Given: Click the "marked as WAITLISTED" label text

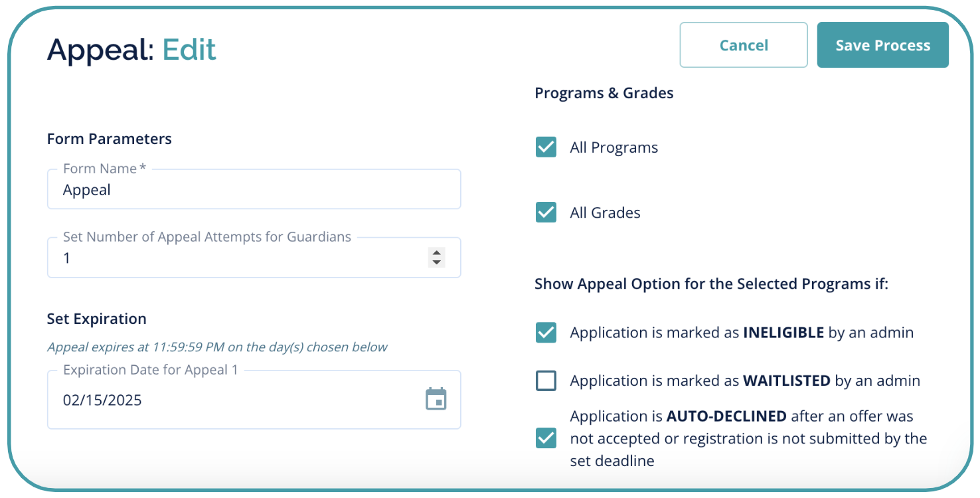Looking at the screenshot, I should click(744, 381).
